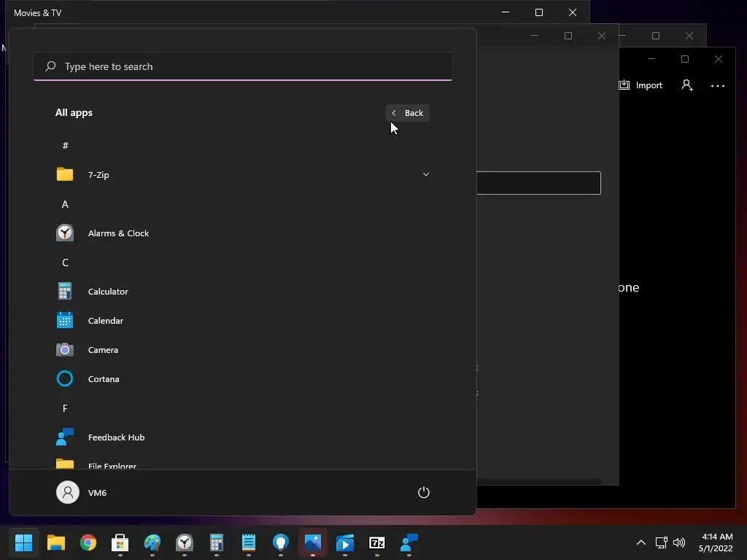The width and height of the screenshot is (747, 560).
Task: Expand the 7-Zip folder chevron
Action: 426,174
